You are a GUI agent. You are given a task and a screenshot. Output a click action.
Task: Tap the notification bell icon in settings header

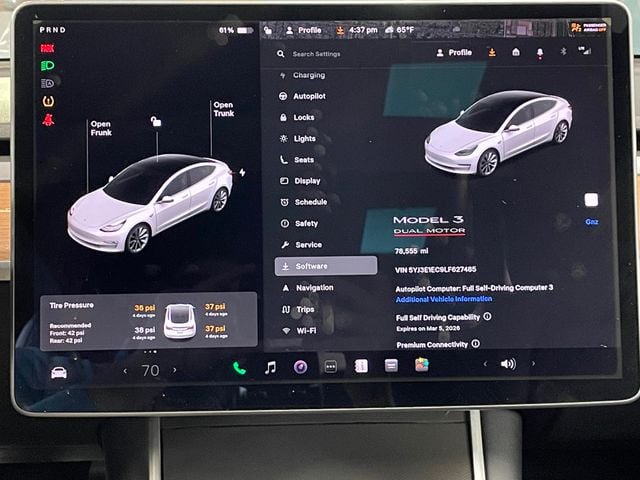pyautogui.click(x=540, y=52)
